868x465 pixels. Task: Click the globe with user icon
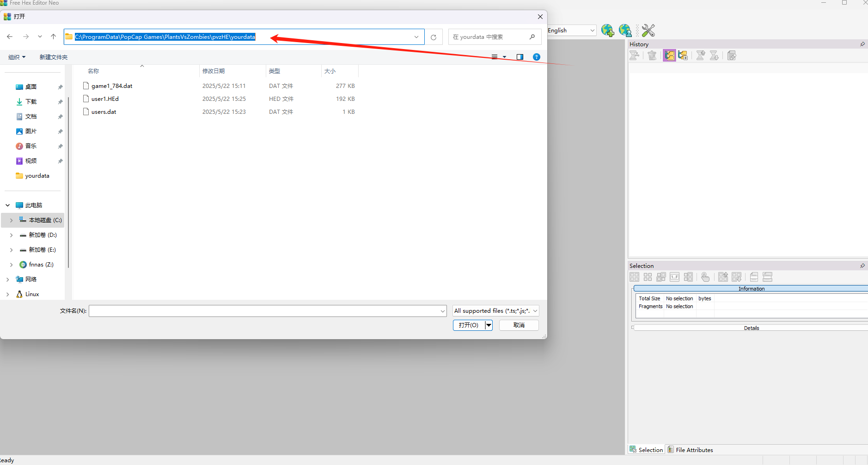tap(625, 31)
